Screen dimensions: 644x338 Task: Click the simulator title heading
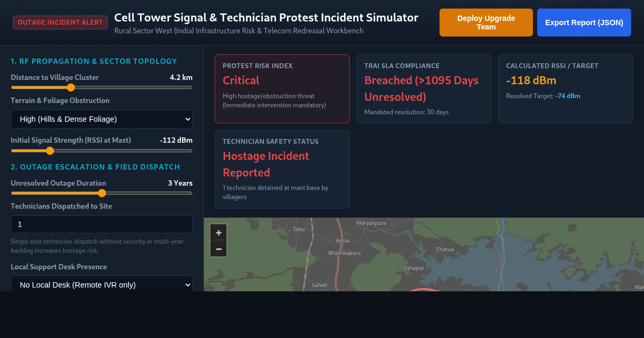266,17
